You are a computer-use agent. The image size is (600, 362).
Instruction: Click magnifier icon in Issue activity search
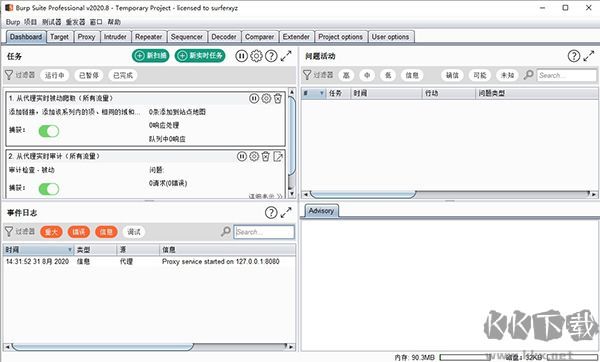528,75
